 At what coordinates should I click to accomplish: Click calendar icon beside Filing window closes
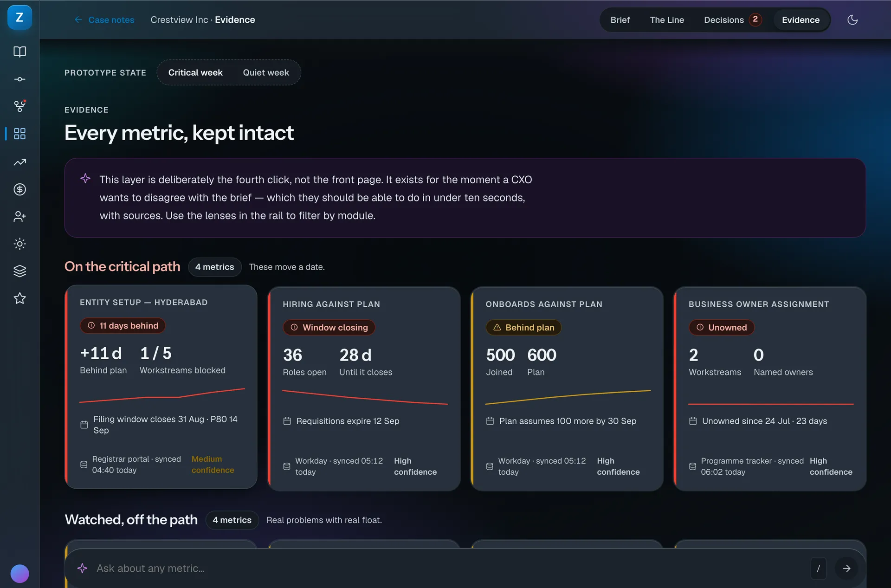coord(84,425)
